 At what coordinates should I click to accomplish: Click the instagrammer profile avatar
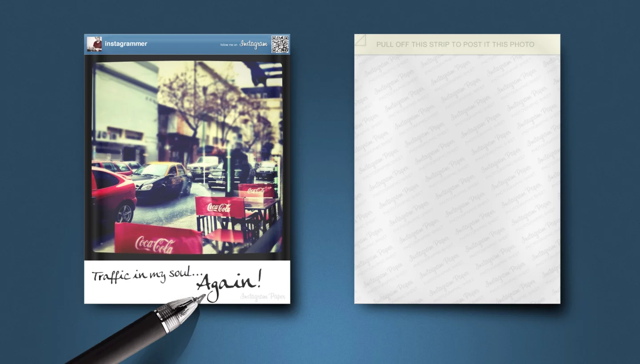(94, 44)
